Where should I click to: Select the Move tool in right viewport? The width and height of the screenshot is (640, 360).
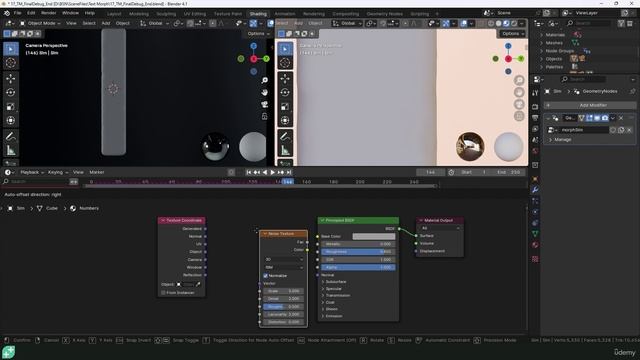pyautogui.click(x=285, y=78)
